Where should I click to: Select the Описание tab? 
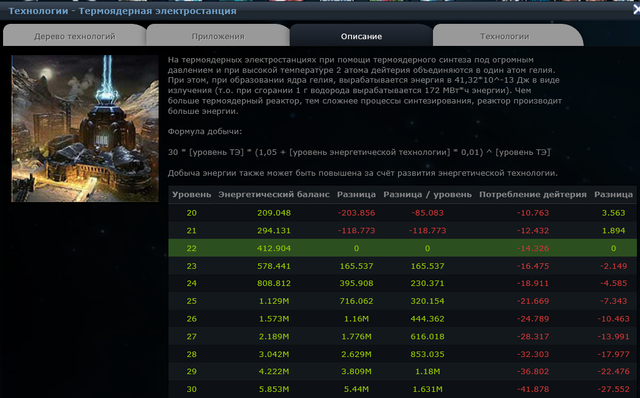(361, 36)
